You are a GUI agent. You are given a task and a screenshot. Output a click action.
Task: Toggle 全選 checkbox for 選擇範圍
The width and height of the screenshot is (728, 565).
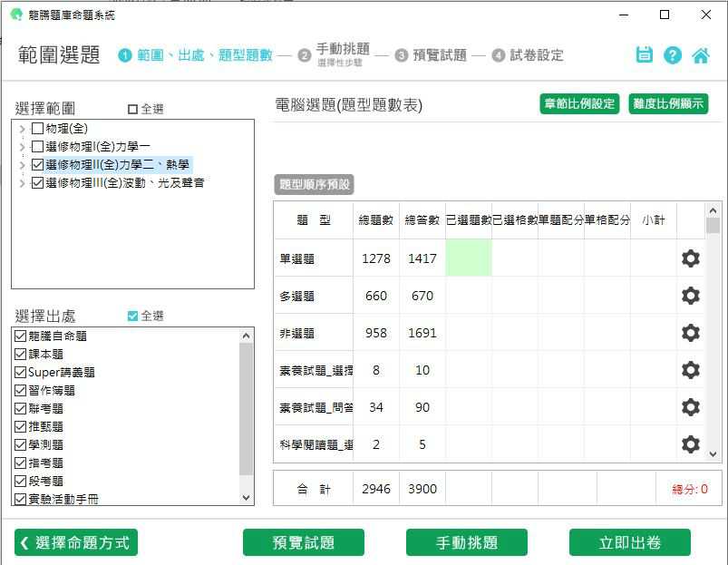click(132, 109)
